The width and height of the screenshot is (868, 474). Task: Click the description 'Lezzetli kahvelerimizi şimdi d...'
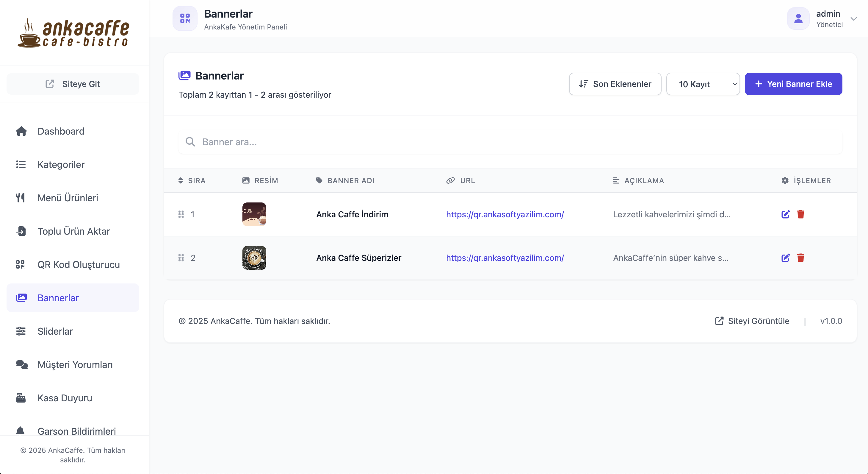pyautogui.click(x=672, y=215)
